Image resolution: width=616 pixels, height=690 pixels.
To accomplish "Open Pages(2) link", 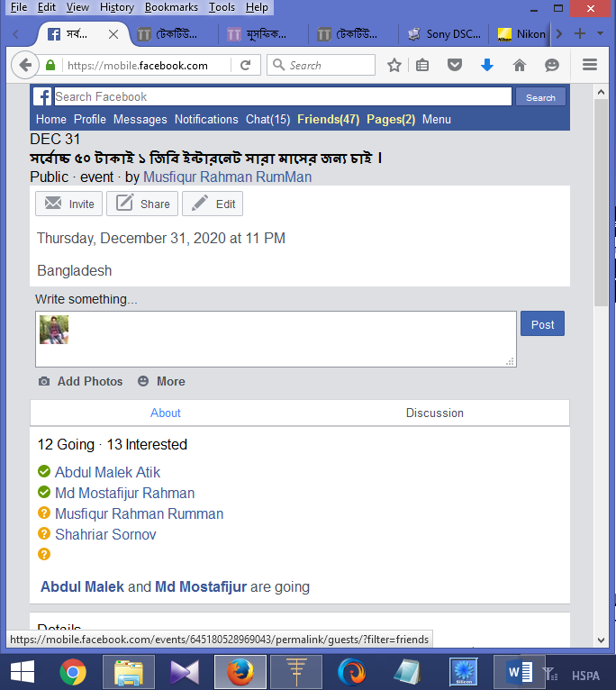I will pos(391,119).
